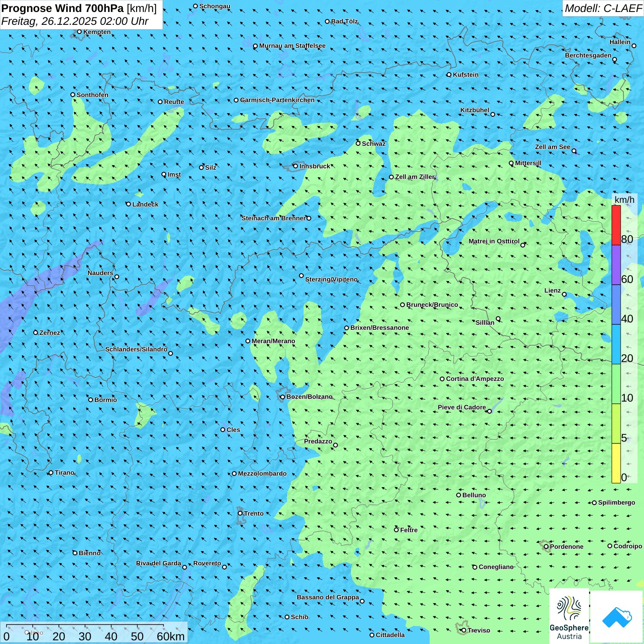Click the Predazzo label

point(318,441)
